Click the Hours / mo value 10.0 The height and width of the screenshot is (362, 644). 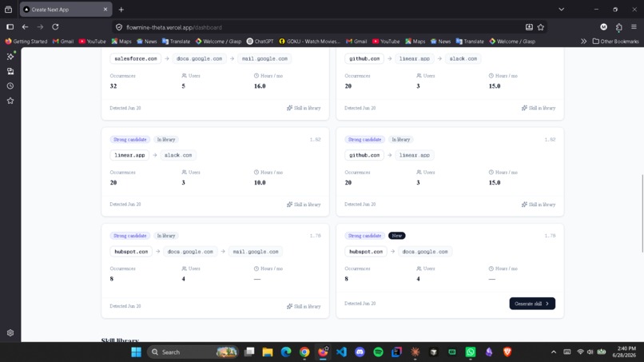[x=260, y=182]
